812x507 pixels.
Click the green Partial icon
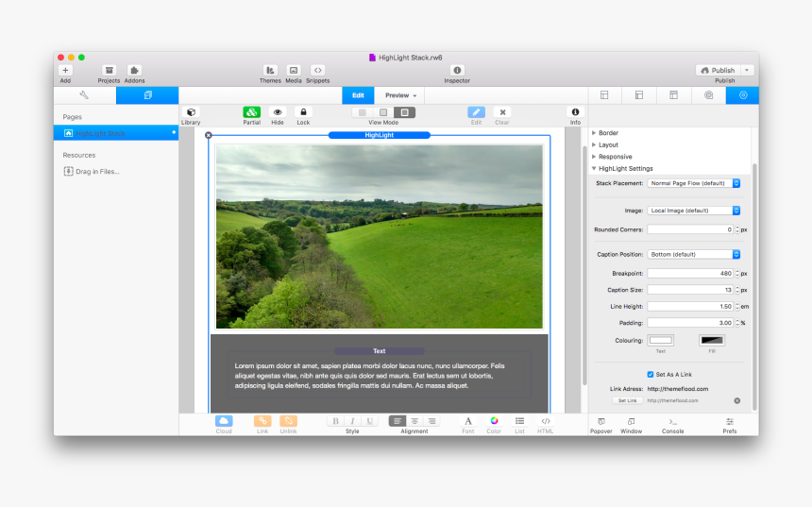tap(252, 112)
